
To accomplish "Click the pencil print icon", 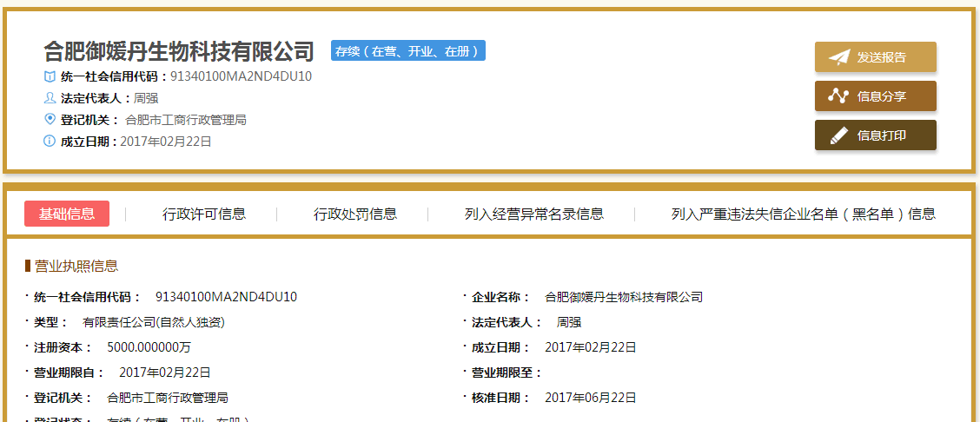I will point(838,135).
